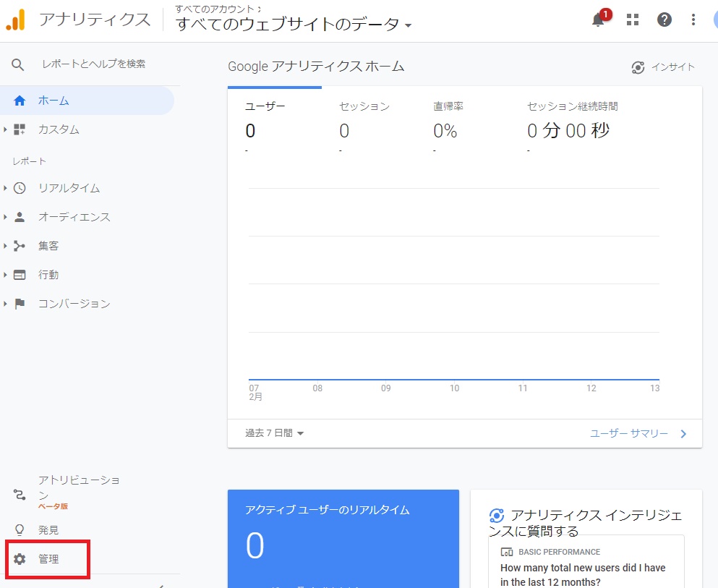The height and width of the screenshot is (588, 718).
Task: Click the 集客 acquisition icon
Action: click(20, 246)
